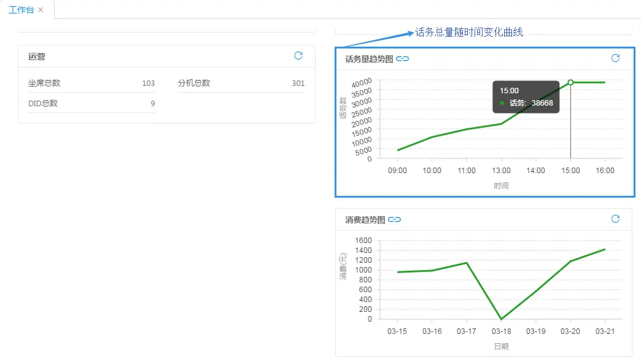This screenshot has height=364, width=641.
Task: Click the 03-21 date label
Action: [x=604, y=331]
